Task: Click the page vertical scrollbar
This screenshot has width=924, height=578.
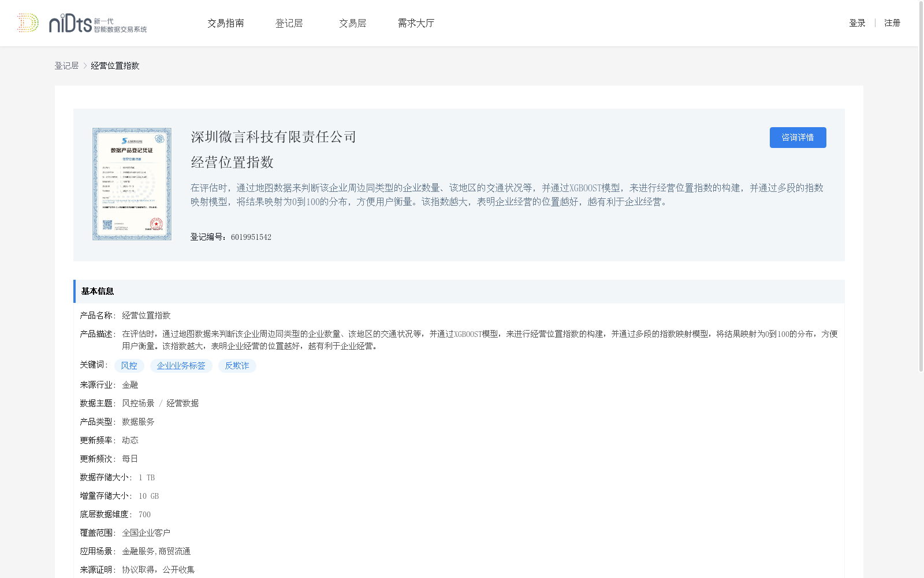Action: point(921,187)
